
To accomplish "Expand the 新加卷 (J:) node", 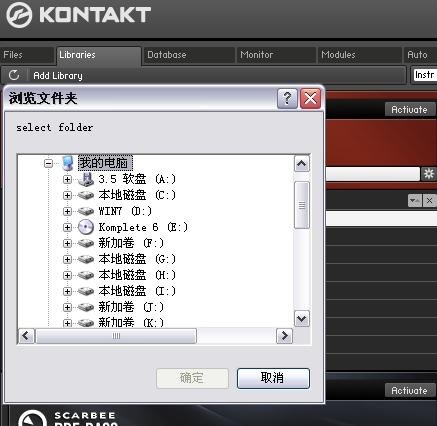I will click(67, 307).
